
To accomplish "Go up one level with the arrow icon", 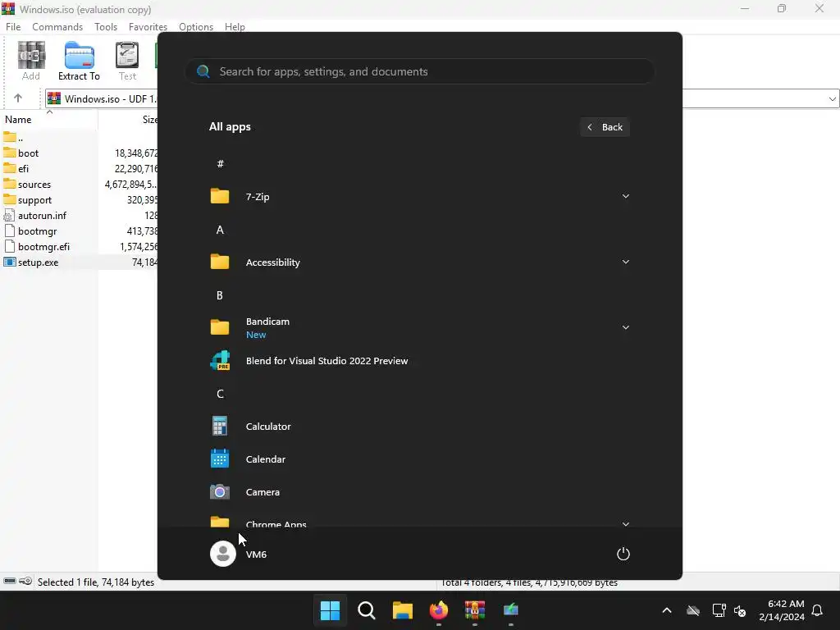I will point(18,98).
